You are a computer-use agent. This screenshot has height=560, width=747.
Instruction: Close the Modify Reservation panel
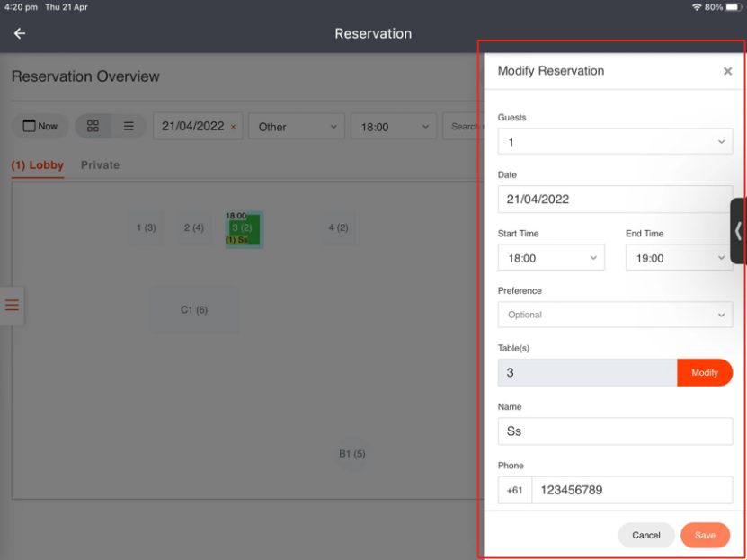pyautogui.click(x=727, y=71)
